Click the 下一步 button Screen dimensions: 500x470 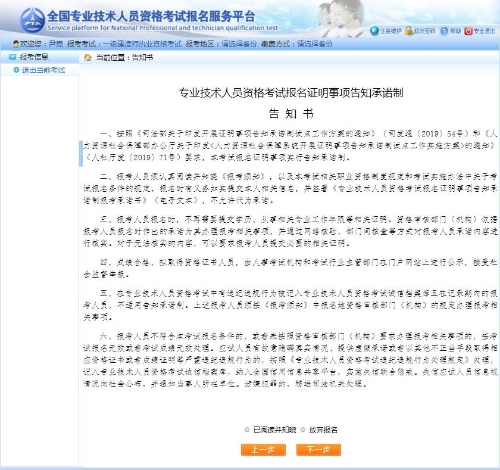click(318, 450)
